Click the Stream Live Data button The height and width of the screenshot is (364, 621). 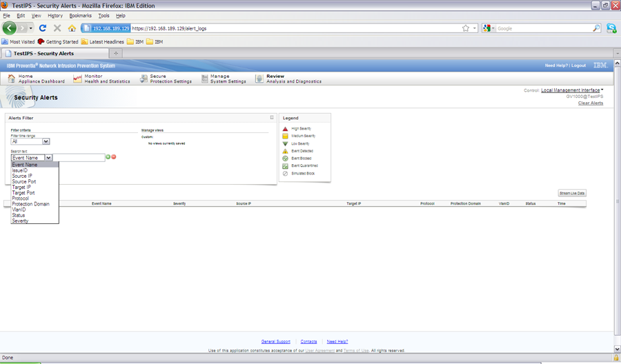click(x=572, y=193)
